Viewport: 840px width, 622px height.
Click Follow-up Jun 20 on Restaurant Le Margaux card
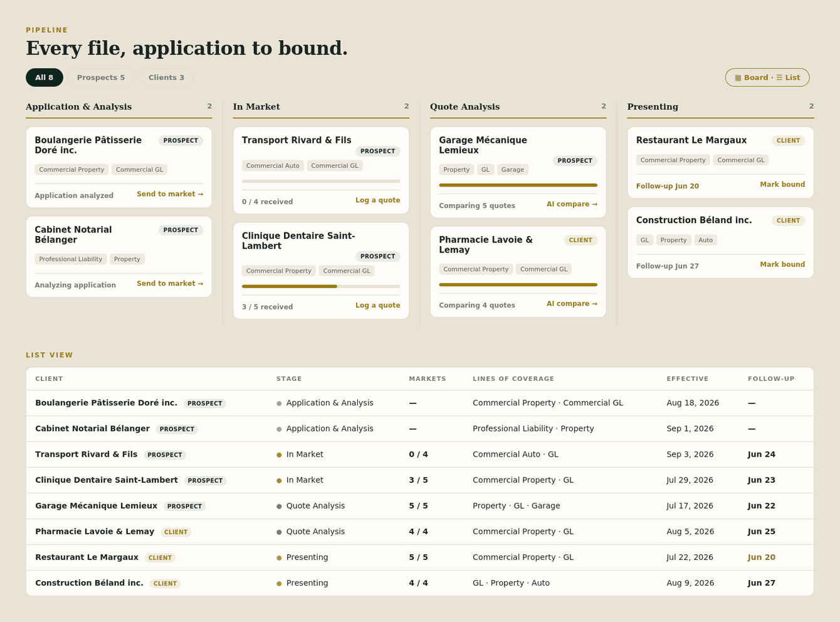coord(668,187)
